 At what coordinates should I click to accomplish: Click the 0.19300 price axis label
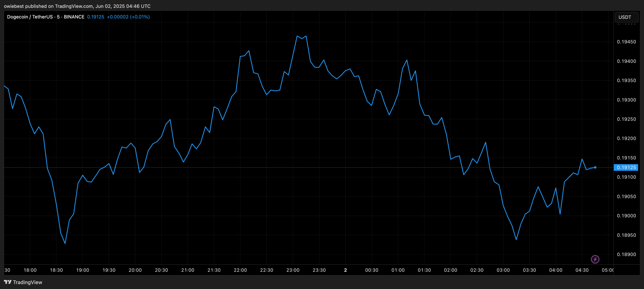(x=626, y=100)
